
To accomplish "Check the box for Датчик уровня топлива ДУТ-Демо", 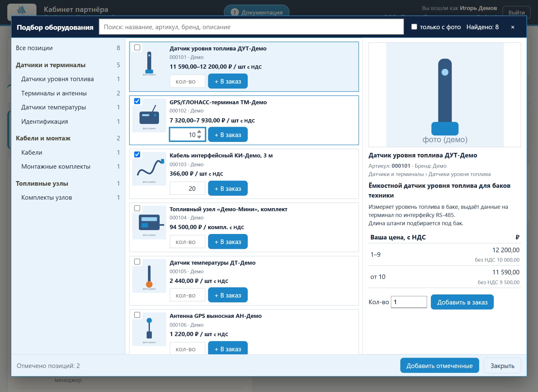I will (137, 47).
